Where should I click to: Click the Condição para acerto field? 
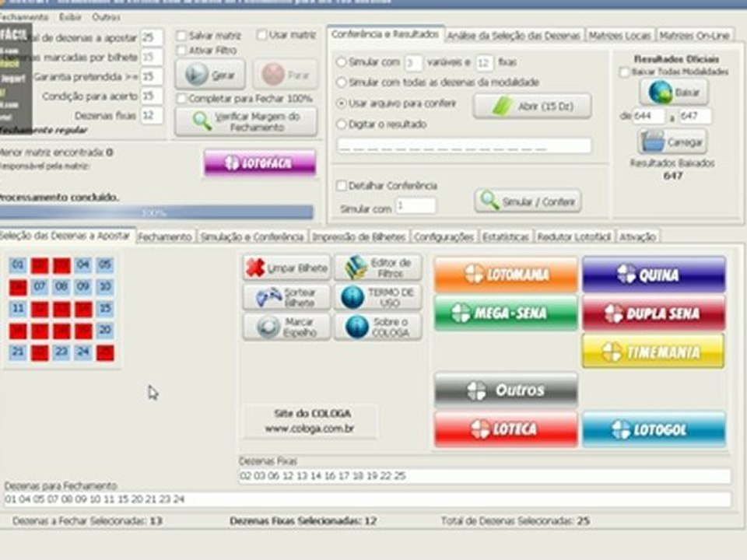[x=152, y=96]
